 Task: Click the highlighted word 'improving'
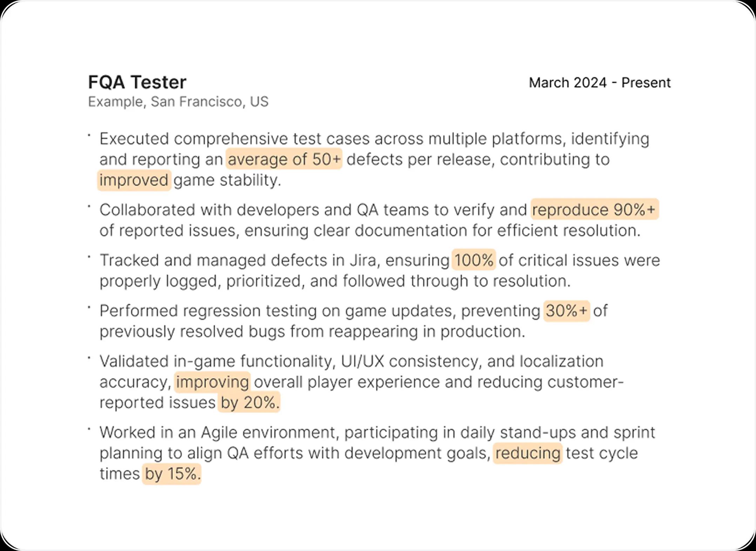[212, 382]
